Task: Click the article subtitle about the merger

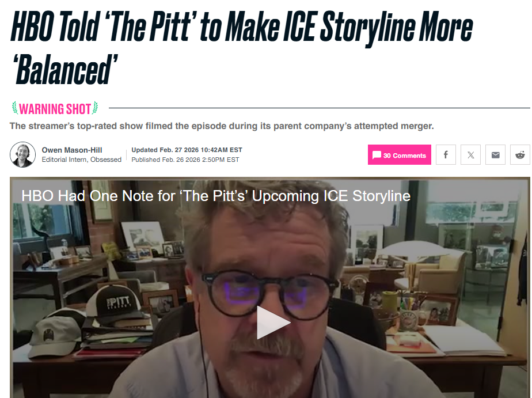Action: pyautogui.click(x=222, y=126)
